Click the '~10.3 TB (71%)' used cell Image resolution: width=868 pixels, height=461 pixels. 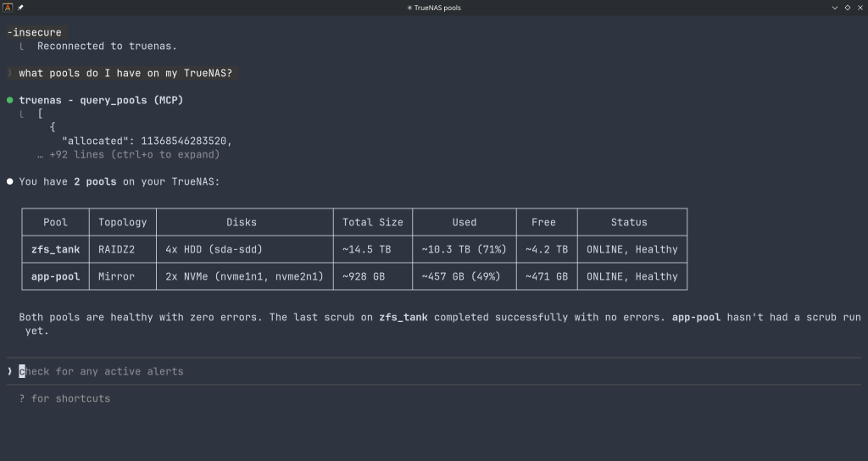coord(464,249)
